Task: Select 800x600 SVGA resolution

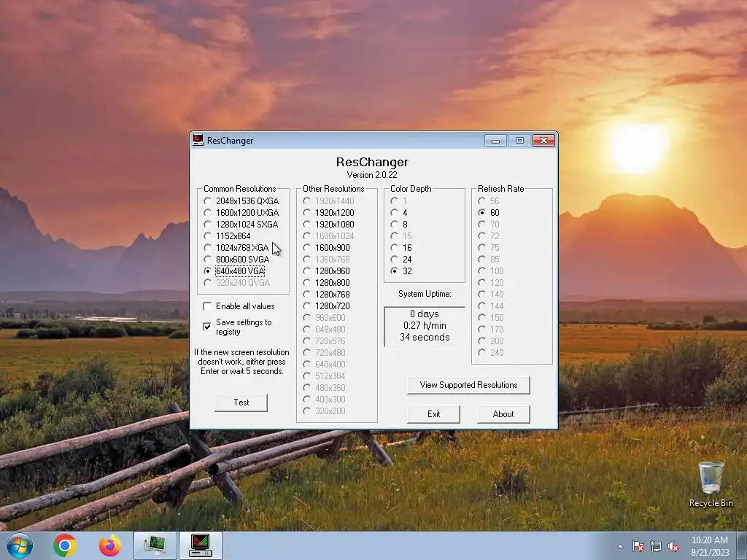Action: [237, 260]
